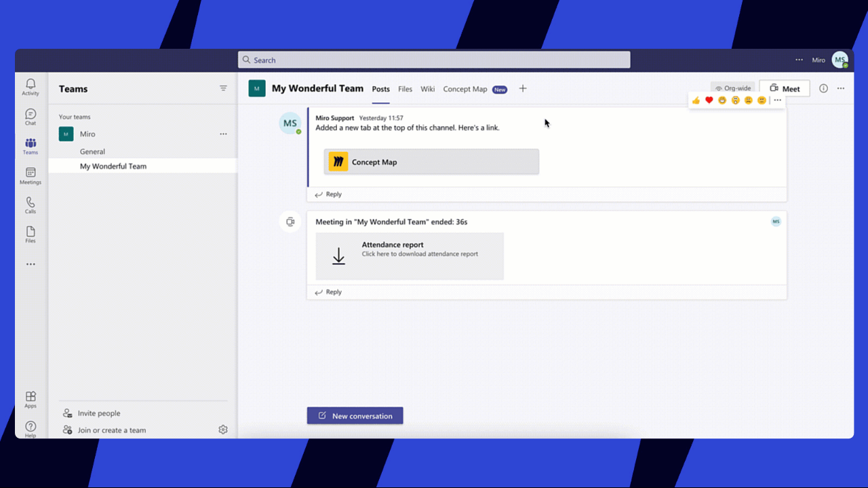Screen dimensions: 868x488
Task: Open the Calls icon
Action: pos(31,205)
